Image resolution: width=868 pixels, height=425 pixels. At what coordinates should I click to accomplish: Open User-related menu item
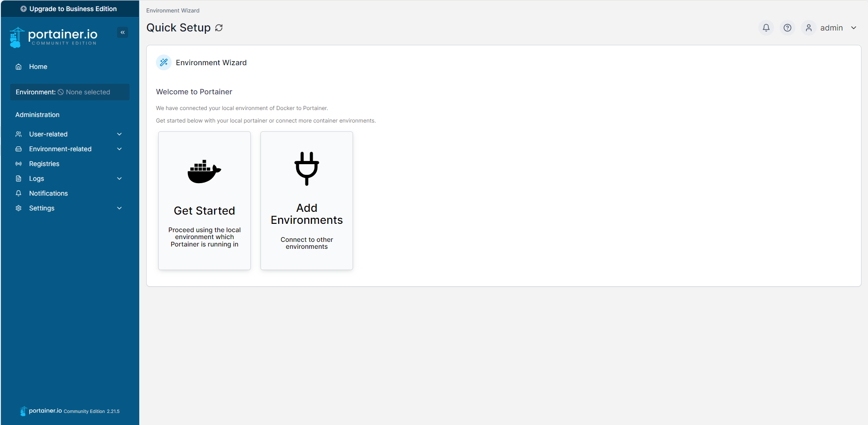click(69, 134)
